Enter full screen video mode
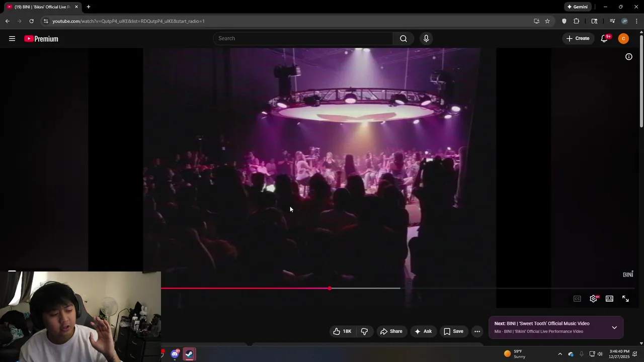This screenshot has width=644, height=362. point(625,299)
